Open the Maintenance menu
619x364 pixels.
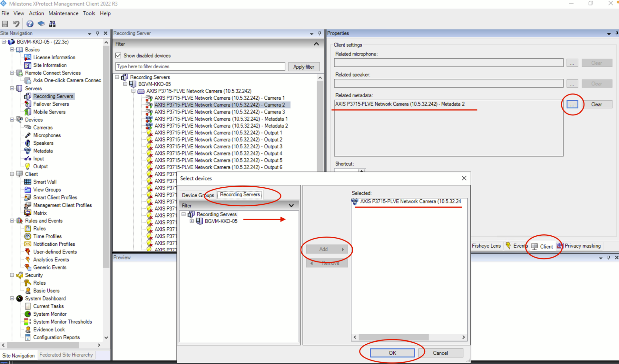pos(63,13)
